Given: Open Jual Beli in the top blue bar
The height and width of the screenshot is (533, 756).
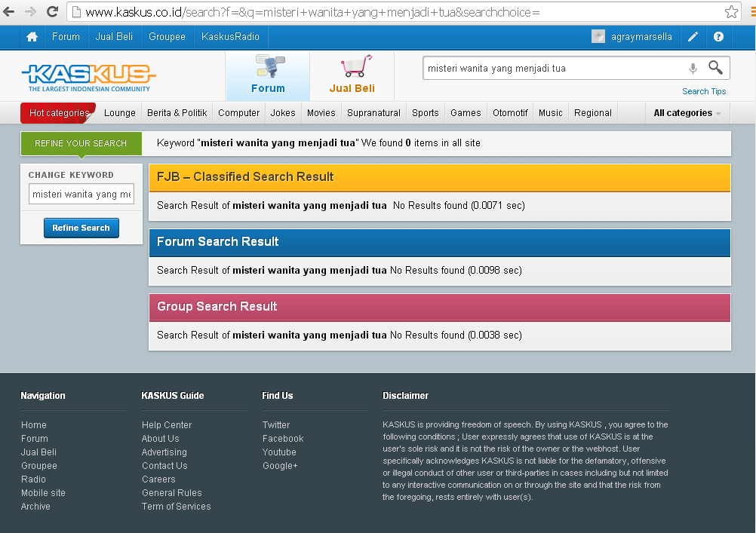Looking at the screenshot, I should pyautogui.click(x=114, y=37).
